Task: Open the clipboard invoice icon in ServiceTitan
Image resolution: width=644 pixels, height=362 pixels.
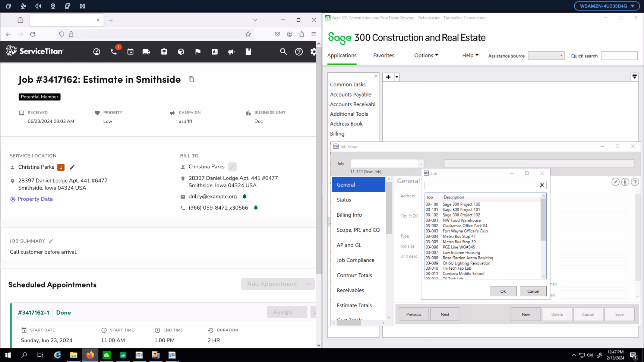Action: 164,52
